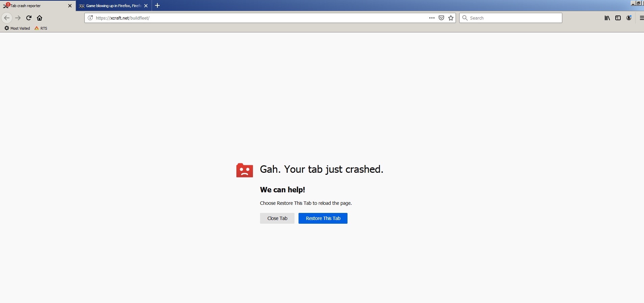Screen dimensions: 644x303
Task: Open the Firefox Account icon
Action: [x=629, y=18]
